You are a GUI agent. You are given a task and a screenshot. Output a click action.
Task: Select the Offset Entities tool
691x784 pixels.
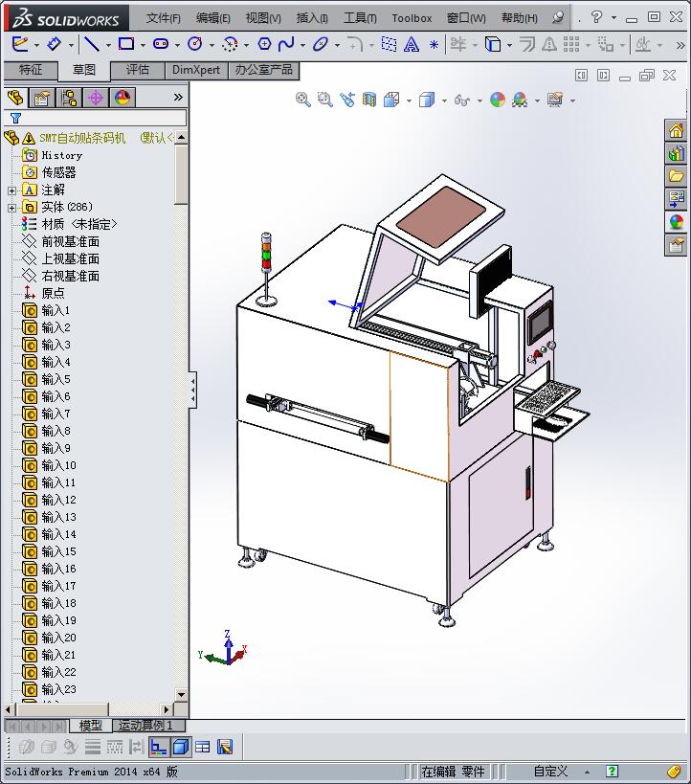point(527,44)
